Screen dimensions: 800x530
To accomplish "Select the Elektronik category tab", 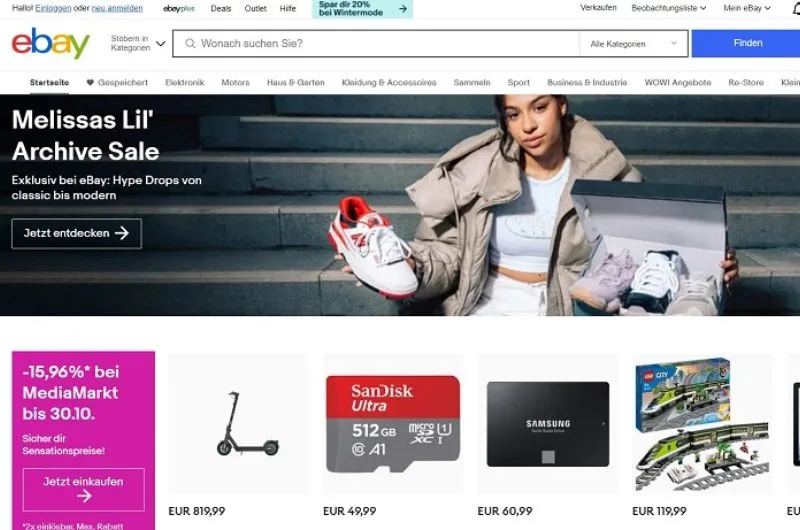I will click(185, 83).
